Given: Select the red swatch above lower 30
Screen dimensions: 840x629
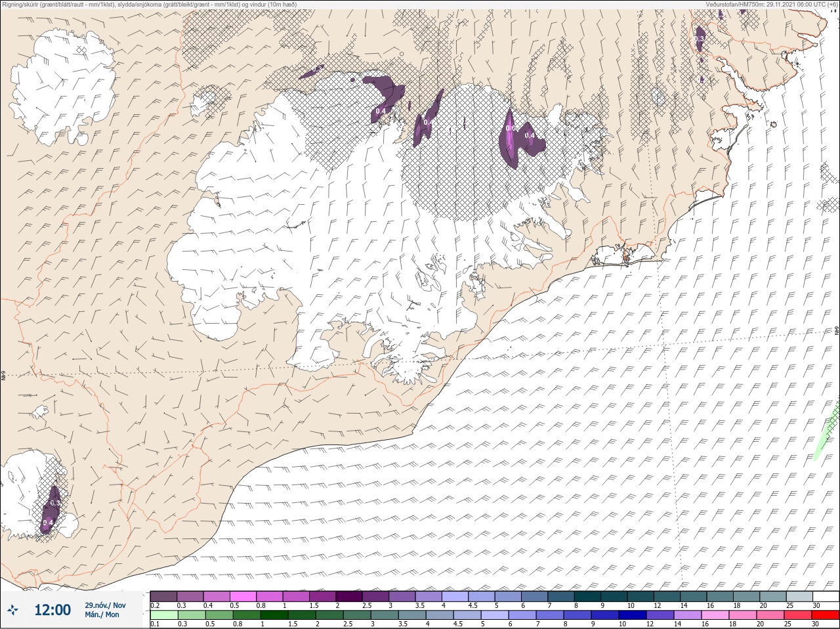Looking at the screenshot, I should click(826, 615).
